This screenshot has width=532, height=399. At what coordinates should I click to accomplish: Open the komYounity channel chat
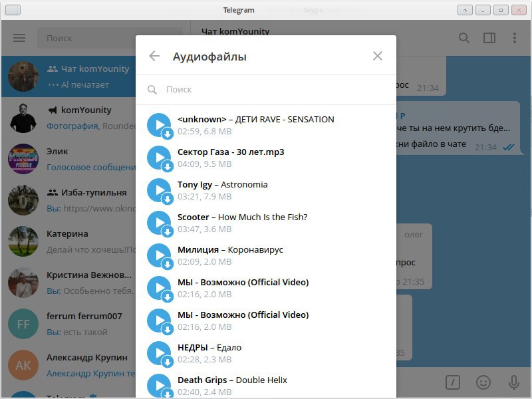pyautogui.click(x=68, y=118)
